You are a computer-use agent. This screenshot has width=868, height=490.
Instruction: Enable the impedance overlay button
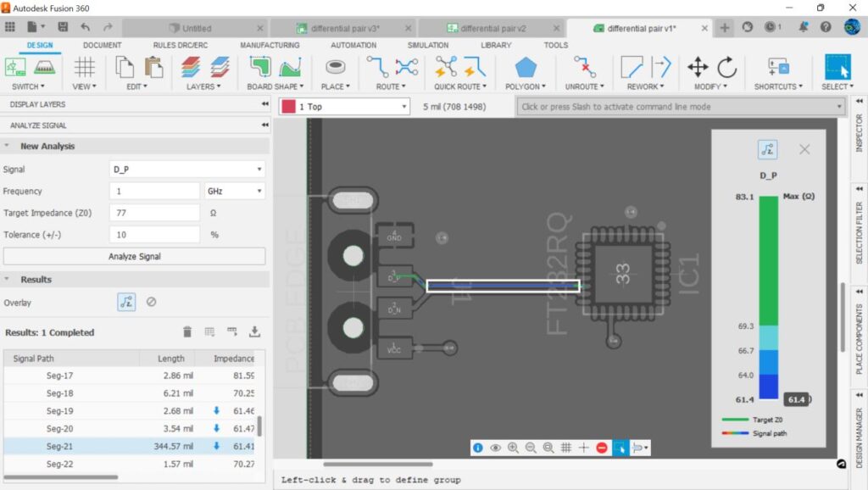(126, 302)
